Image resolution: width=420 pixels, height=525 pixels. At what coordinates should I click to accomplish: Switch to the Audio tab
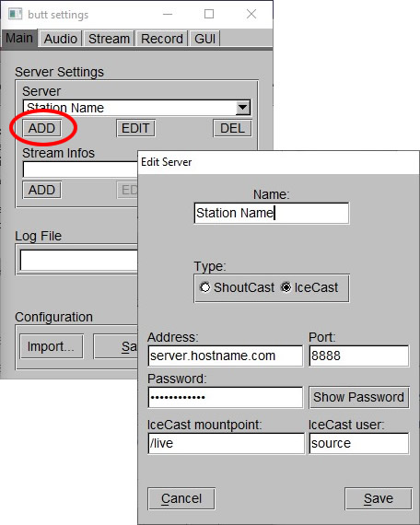61,39
